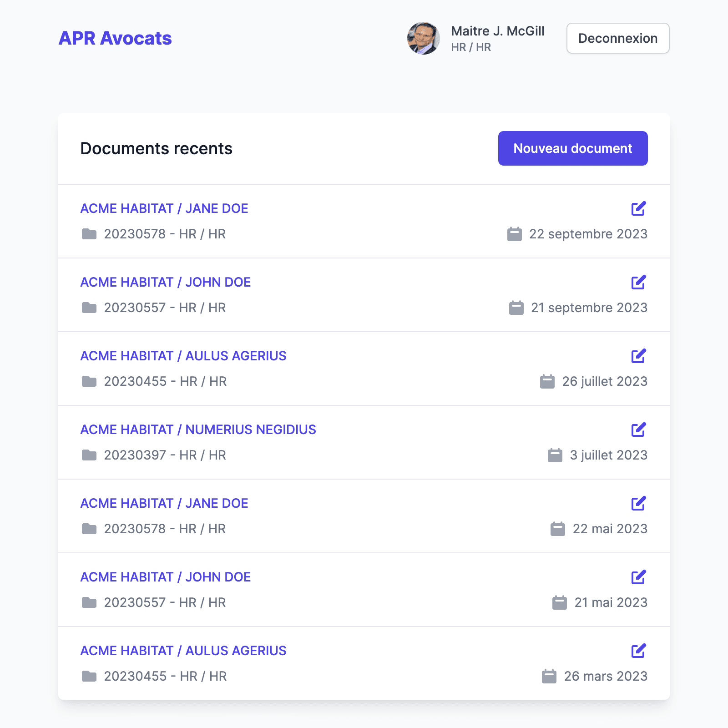The height and width of the screenshot is (728, 728).
Task: Go home via APR Avocats logo
Action: click(115, 38)
